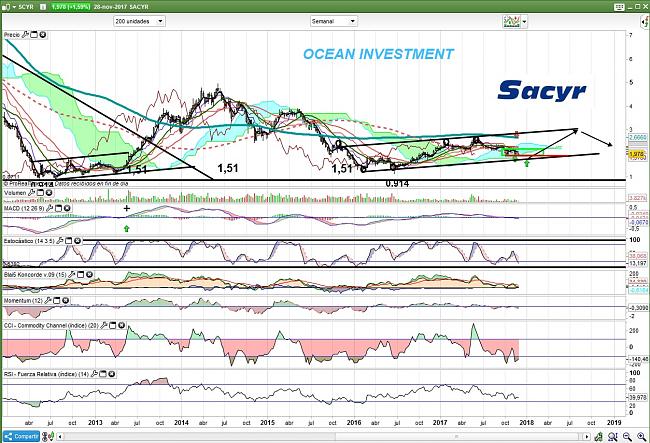This screenshot has width=650, height=443.
Task: Click the info icon next to SCYR
Action: (44, 7)
